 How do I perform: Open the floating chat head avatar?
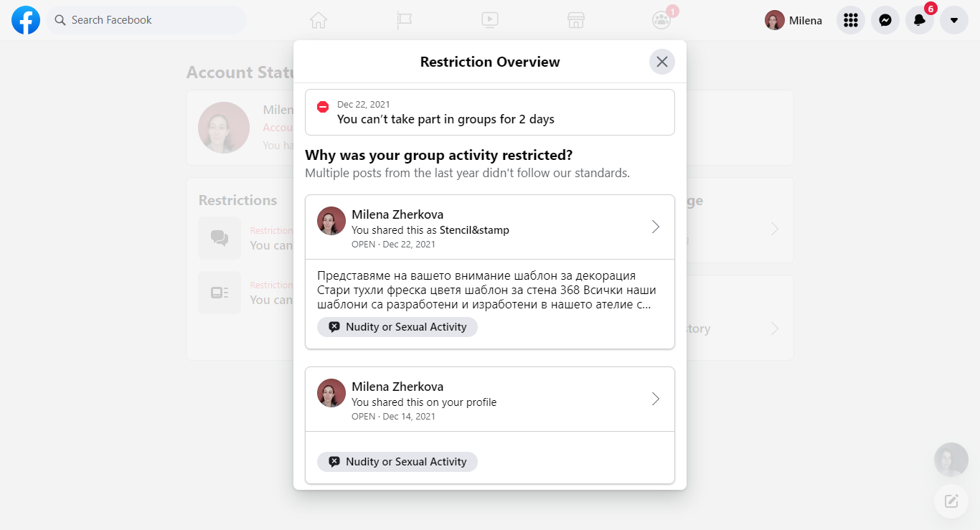[951, 460]
